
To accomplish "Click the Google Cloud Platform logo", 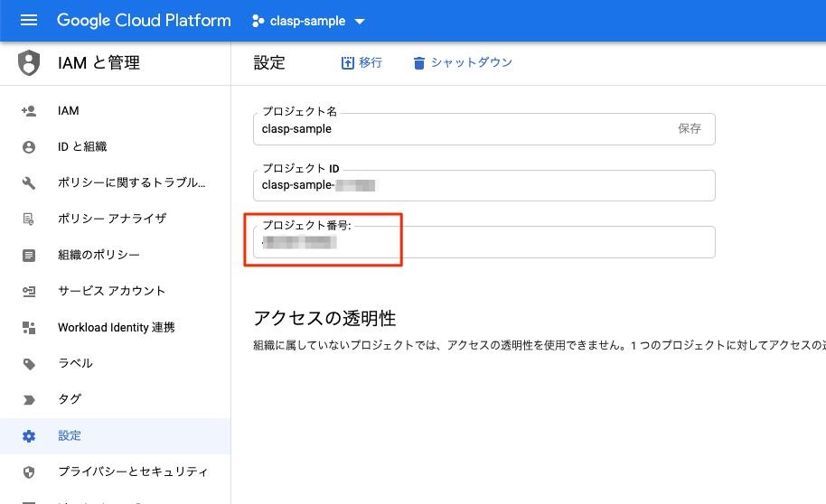I will tap(144, 21).
